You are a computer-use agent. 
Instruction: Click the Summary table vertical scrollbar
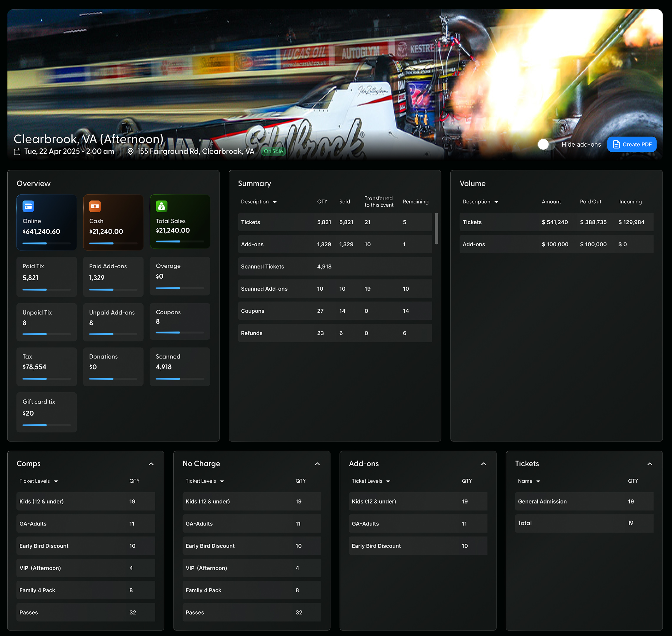tap(436, 228)
